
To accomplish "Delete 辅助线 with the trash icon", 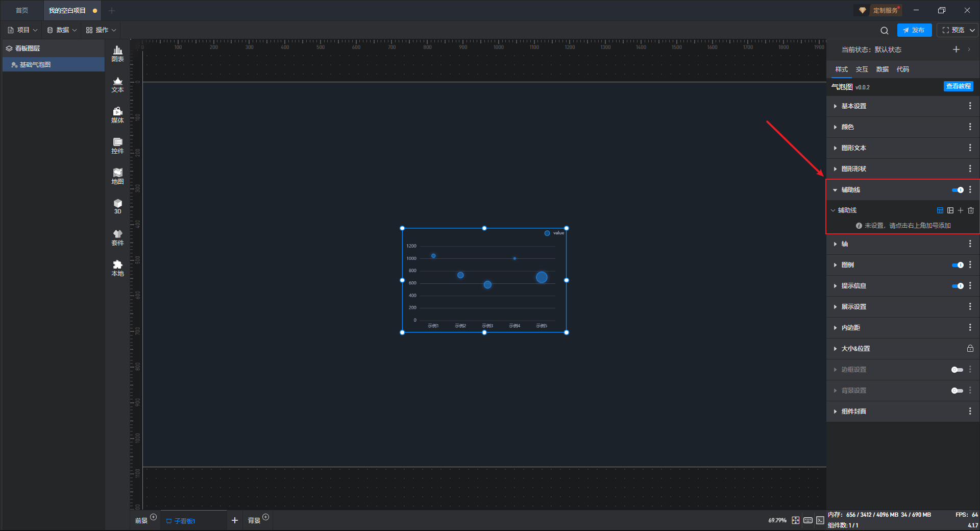I will 971,210.
